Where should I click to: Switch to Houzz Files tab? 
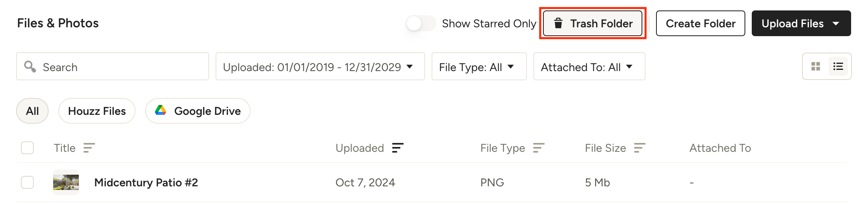click(97, 111)
